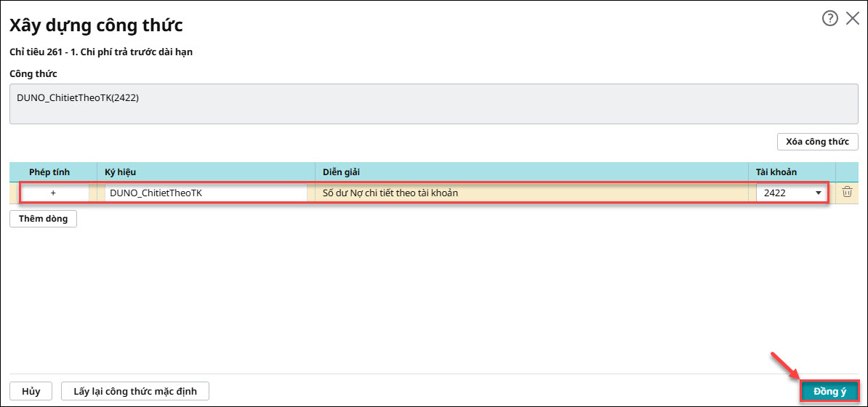
Task: Click the Diễn giải column header
Action: click(x=341, y=172)
